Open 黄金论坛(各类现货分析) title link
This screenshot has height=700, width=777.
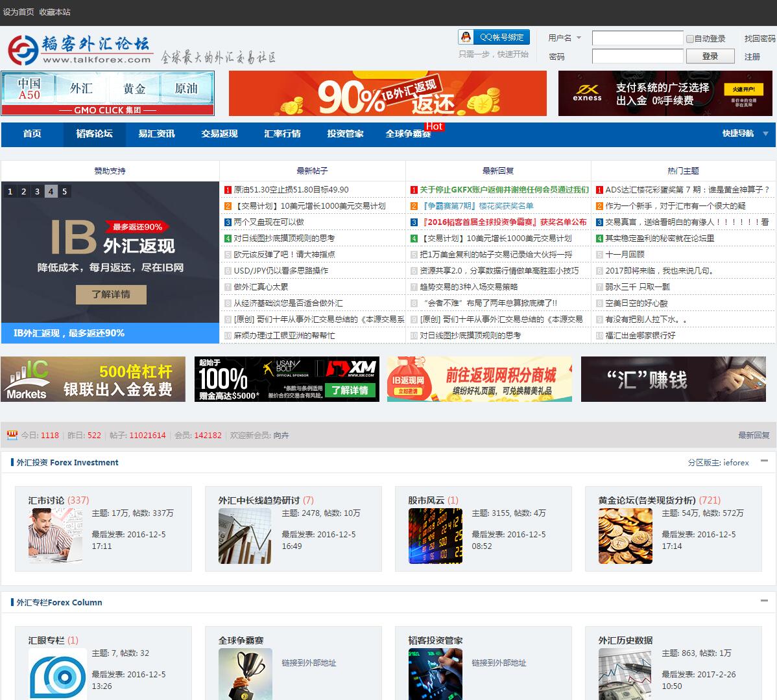647,500
